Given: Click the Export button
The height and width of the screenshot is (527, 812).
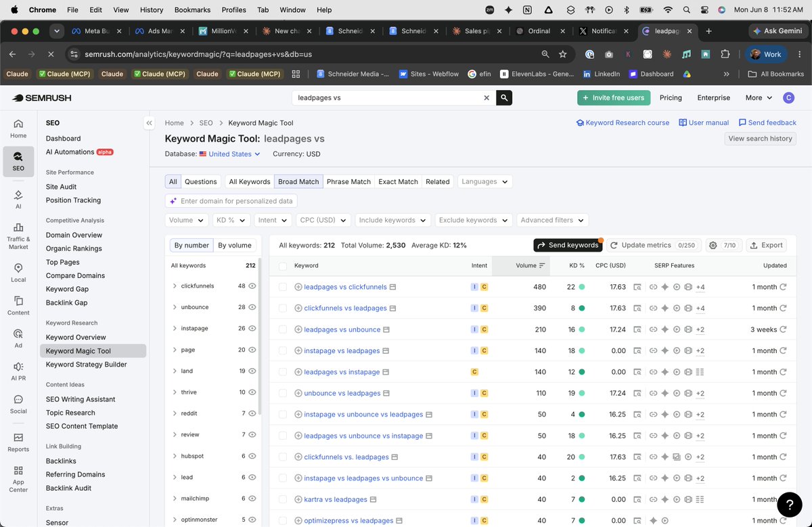Looking at the screenshot, I should [x=766, y=245].
